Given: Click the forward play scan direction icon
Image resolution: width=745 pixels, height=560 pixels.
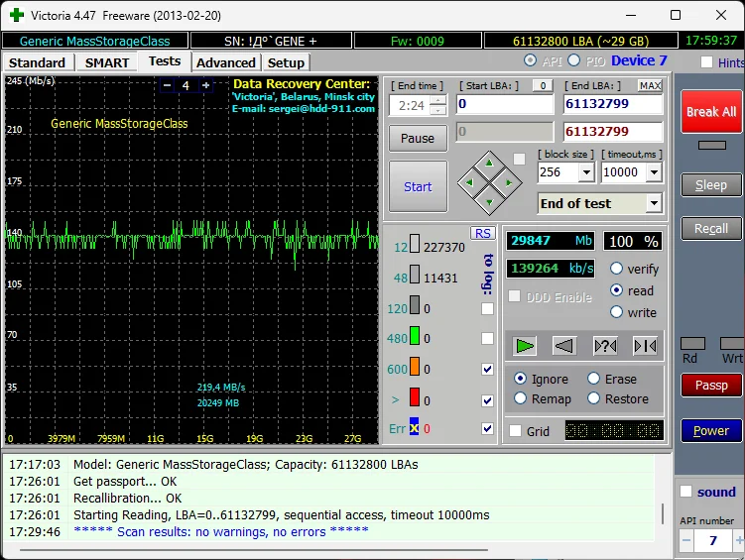Looking at the screenshot, I should point(525,346).
